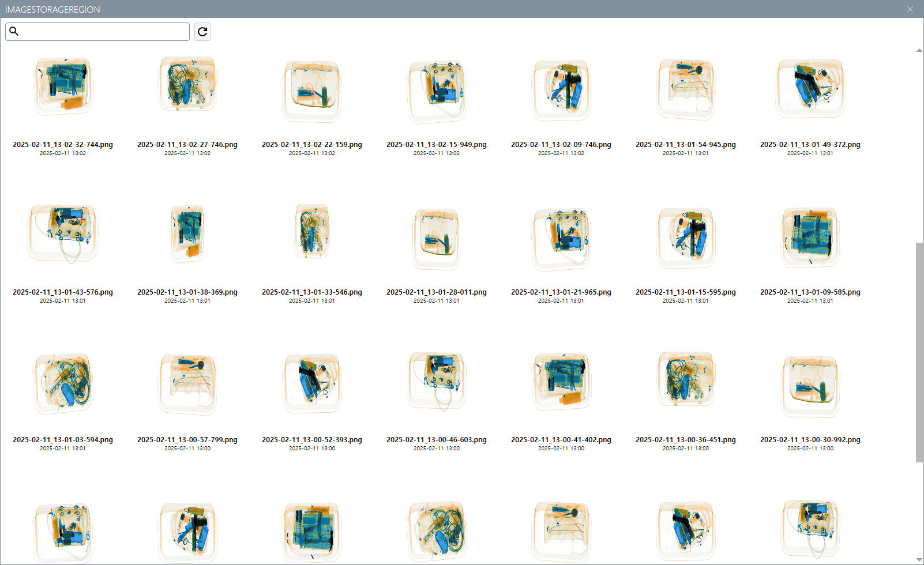Pick X-ray thumbnail 2025-02-11_13-00-30-992.png
This screenshot has height=565, width=924.
click(810, 386)
